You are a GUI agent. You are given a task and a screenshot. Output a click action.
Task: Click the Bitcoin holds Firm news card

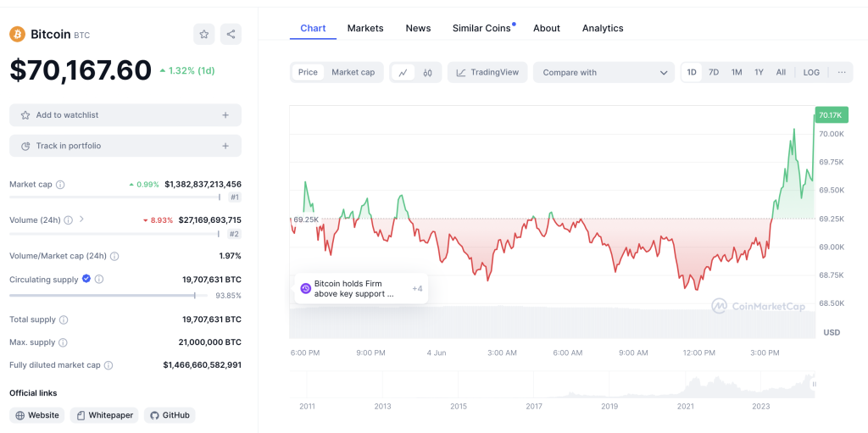pyautogui.click(x=361, y=288)
